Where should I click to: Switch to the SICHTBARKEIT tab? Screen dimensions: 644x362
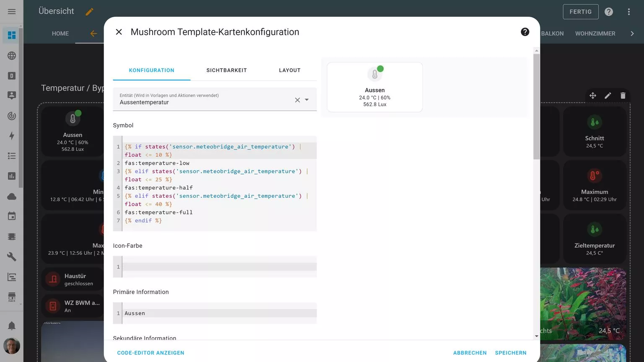[226, 70]
